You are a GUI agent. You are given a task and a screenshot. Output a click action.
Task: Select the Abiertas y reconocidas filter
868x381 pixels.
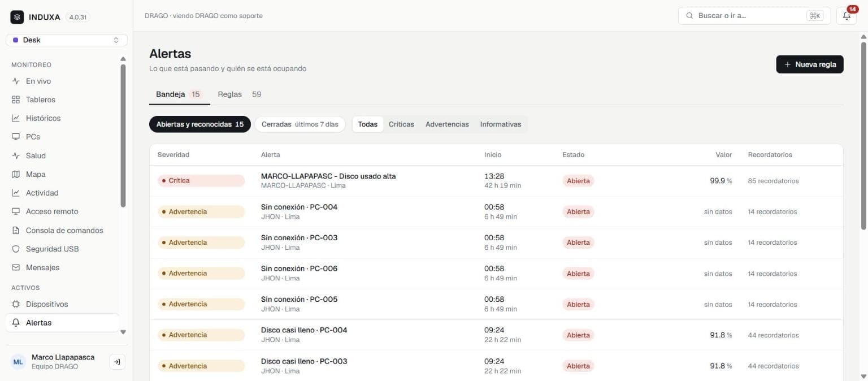coord(200,124)
